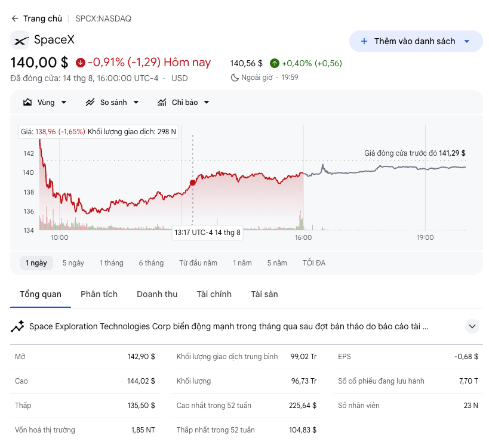Image resolution: width=489 pixels, height=448 pixels.
Task: Click the Cao value 144,02 $
Action: click(141, 381)
